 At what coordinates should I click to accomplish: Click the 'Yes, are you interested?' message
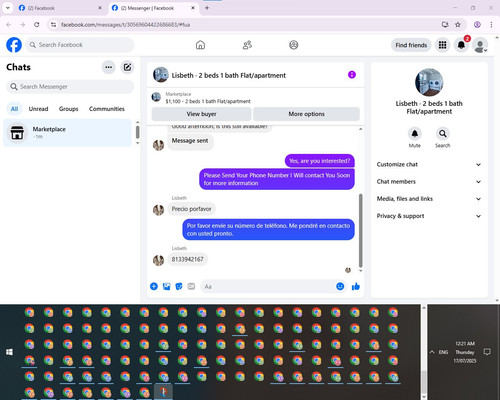[x=320, y=161]
